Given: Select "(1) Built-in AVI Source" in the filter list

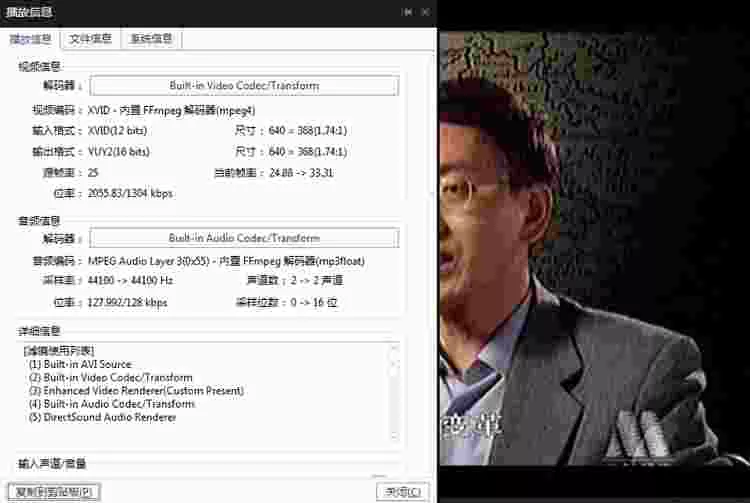Looking at the screenshot, I should (80, 365).
